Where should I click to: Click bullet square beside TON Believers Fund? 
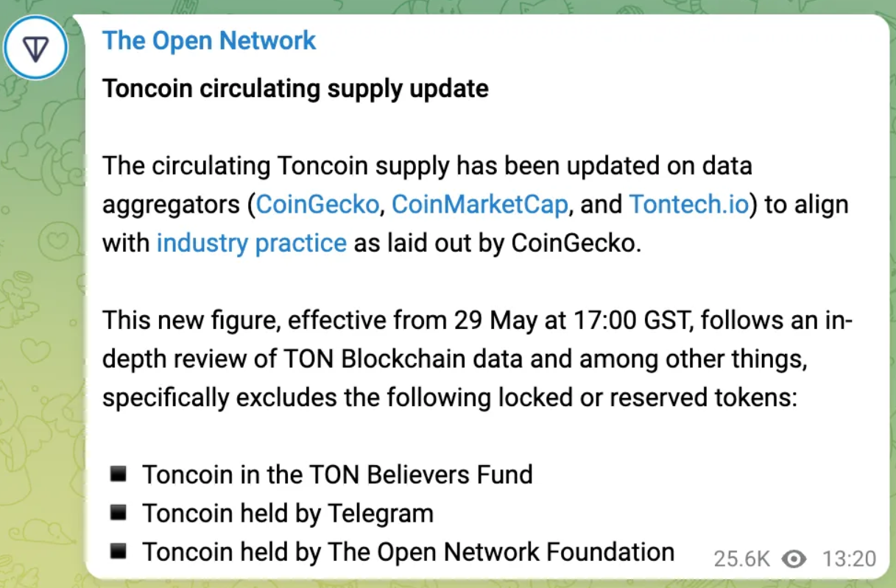tap(117, 474)
